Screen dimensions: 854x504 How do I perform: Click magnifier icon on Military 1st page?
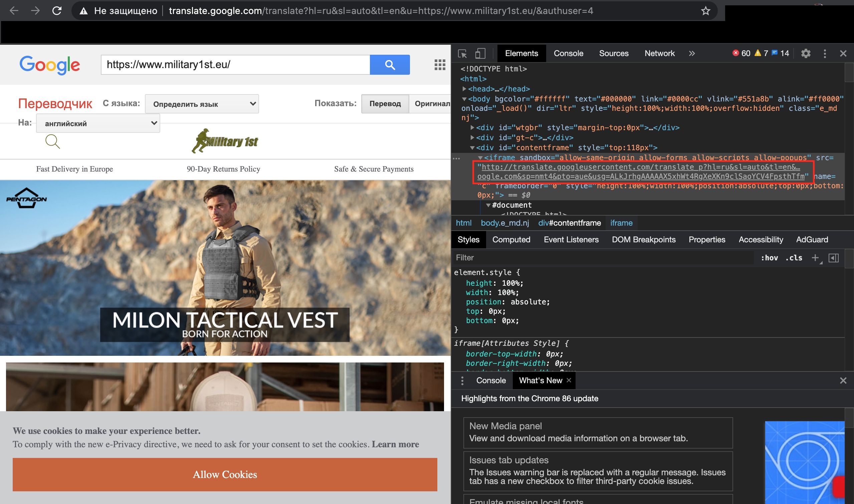tap(53, 141)
